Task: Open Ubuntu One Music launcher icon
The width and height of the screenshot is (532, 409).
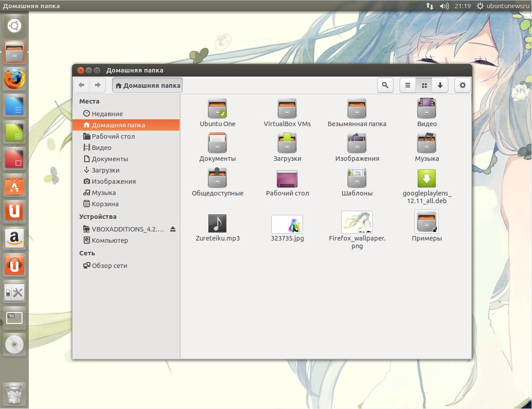Action: click(x=14, y=265)
